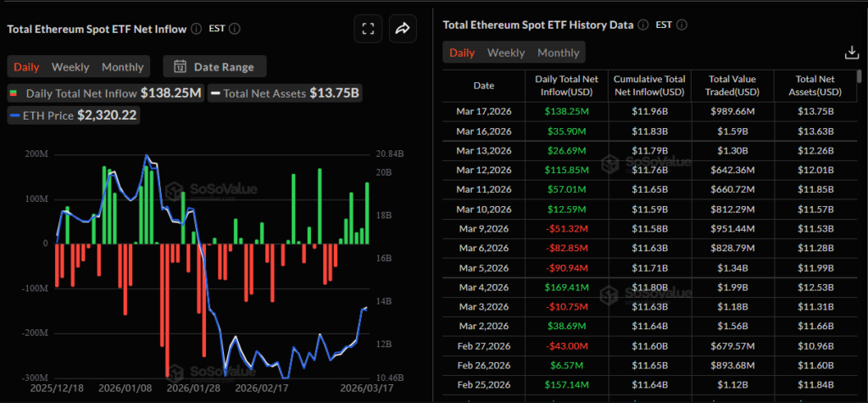Select Weekly tab in history table
Viewport: 868px width, 403px height.
506,53
